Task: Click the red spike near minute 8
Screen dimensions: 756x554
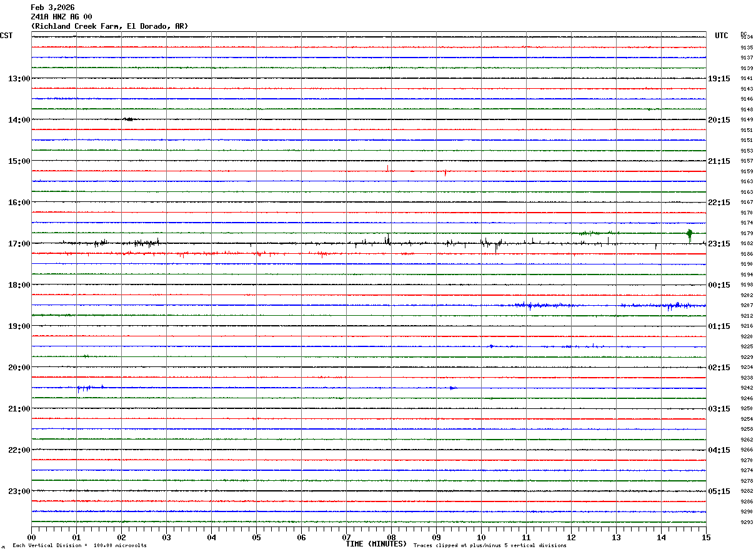Action: (x=388, y=168)
